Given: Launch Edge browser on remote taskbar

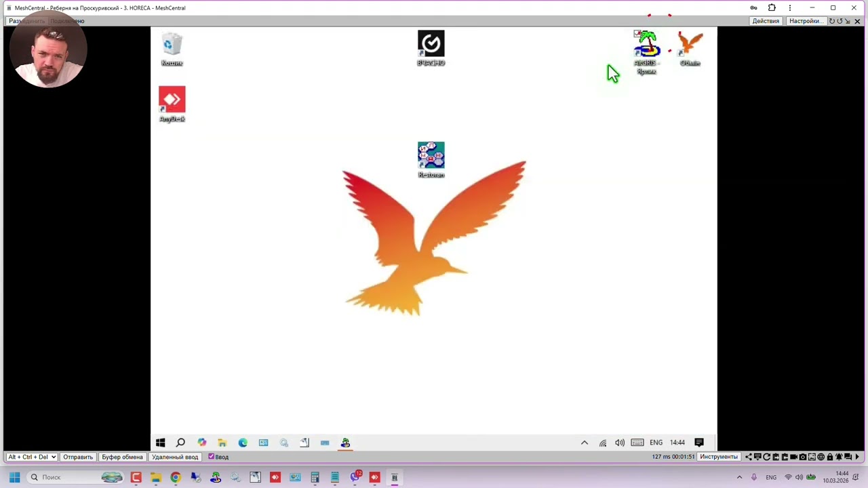Looking at the screenshot, I should [243, 443].
